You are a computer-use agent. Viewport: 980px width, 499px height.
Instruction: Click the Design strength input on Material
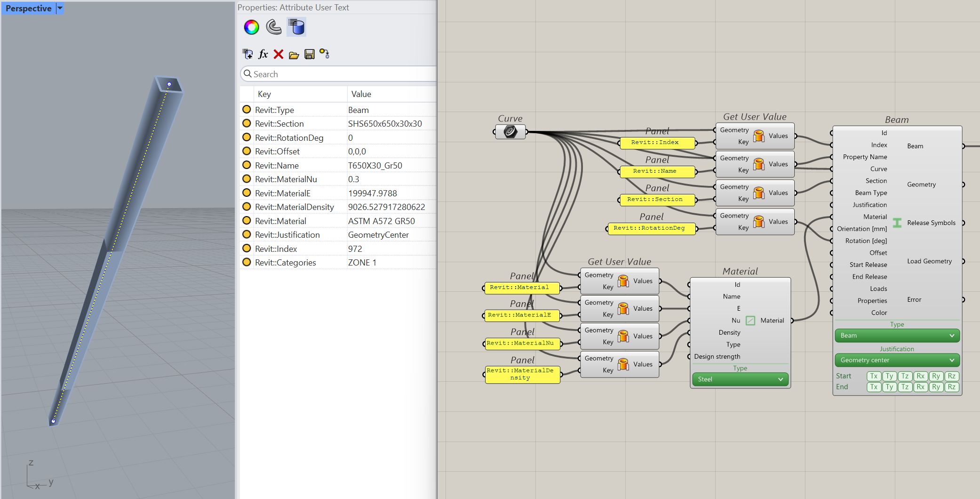tap(717, 357)
